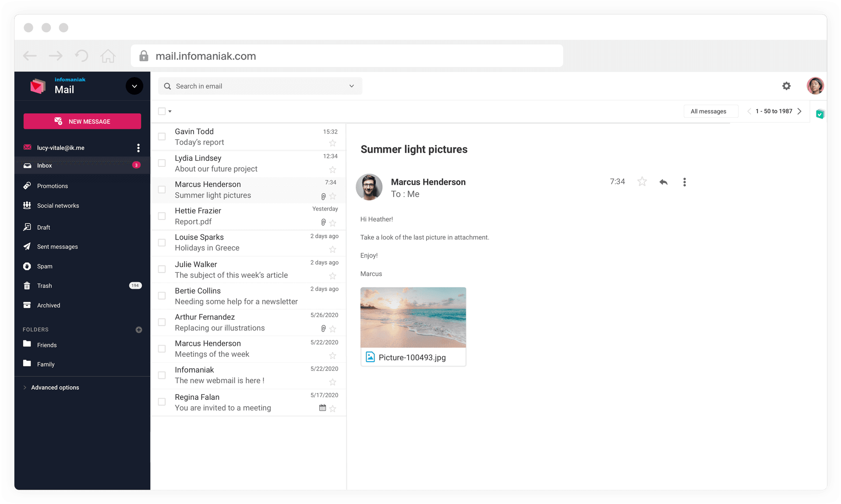Click the reply icon on Marcus Henderson's email
The height and width of the screenshot is (504, 841).
[x=664, y=182]
